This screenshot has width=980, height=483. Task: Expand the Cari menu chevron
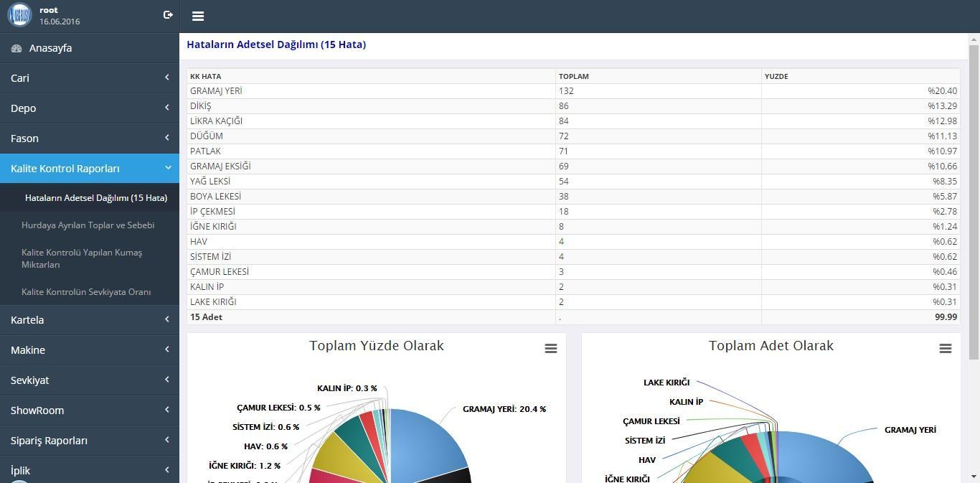167,78
